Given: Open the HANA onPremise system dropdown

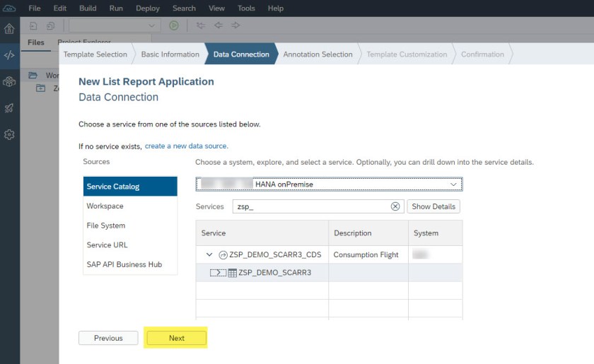Looking at the screenshot, I should (453, 184).
